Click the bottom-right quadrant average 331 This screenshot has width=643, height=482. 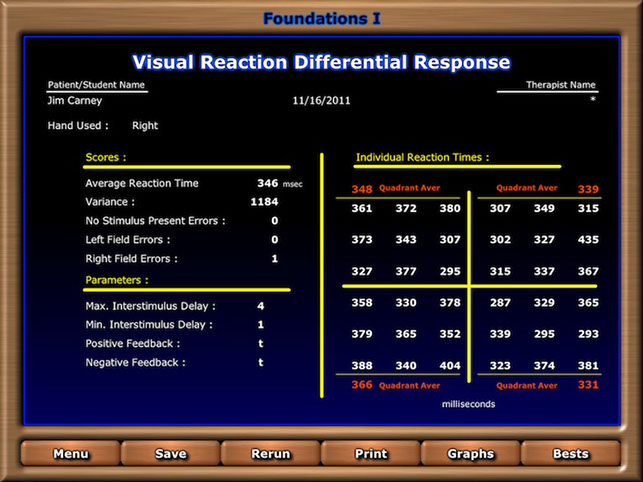(x=588, y=385)
